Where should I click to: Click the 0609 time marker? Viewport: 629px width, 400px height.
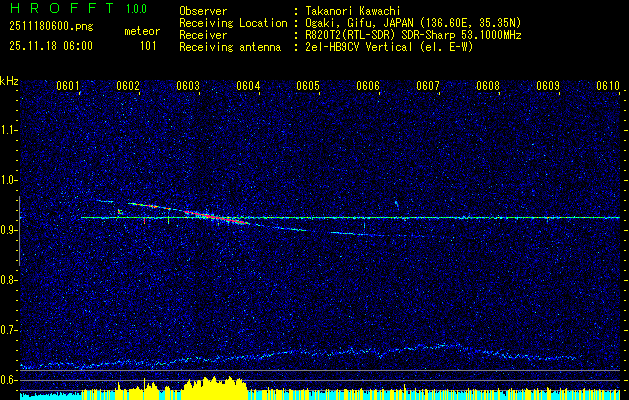tap(548, 86)
